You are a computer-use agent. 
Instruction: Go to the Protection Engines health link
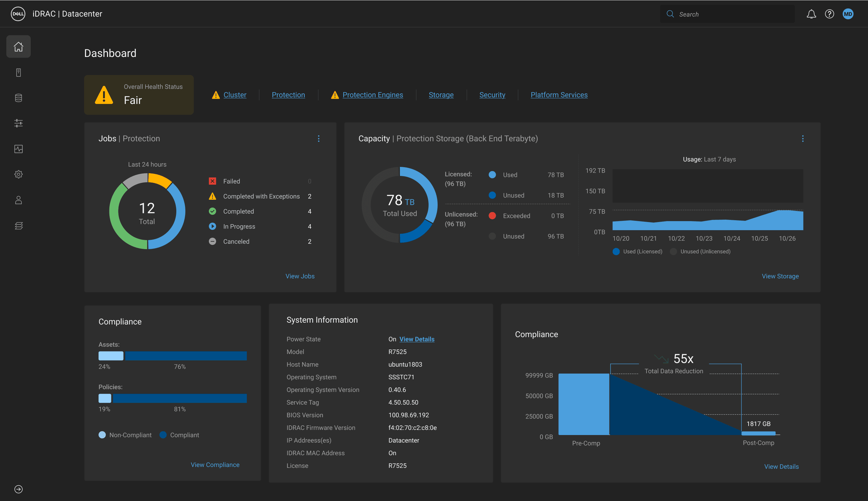coord(373,95)
